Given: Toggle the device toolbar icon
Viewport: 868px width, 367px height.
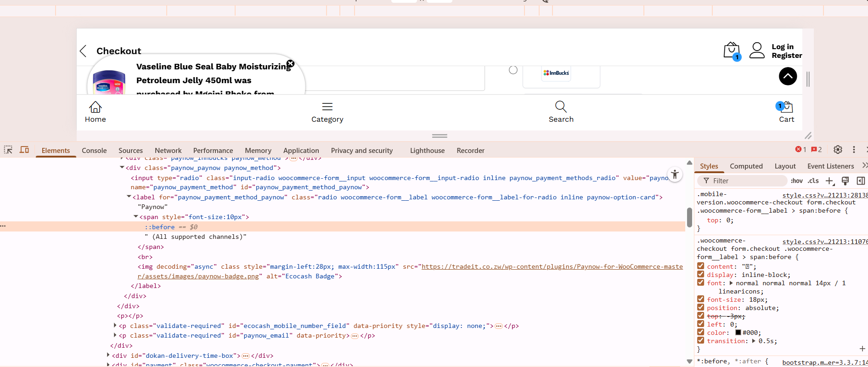Looking at the screenshot, I should (x=24, y=150).
